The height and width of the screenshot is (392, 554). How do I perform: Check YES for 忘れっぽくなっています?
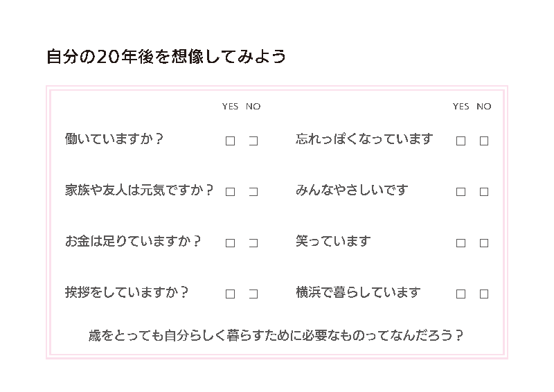461,141
